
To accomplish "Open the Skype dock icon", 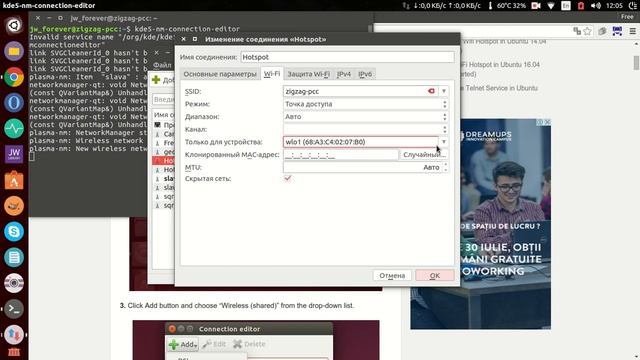I will click(x=14, y=231).
